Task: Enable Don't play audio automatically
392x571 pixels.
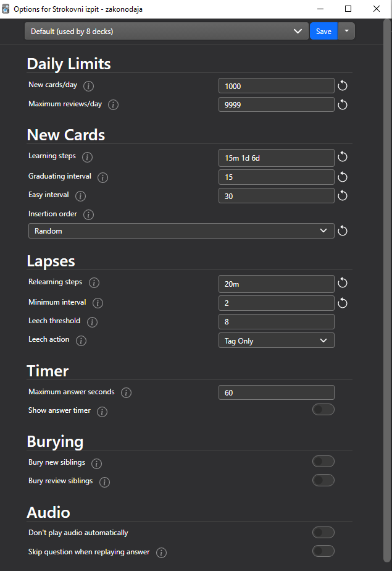Action: click(323, 532)
